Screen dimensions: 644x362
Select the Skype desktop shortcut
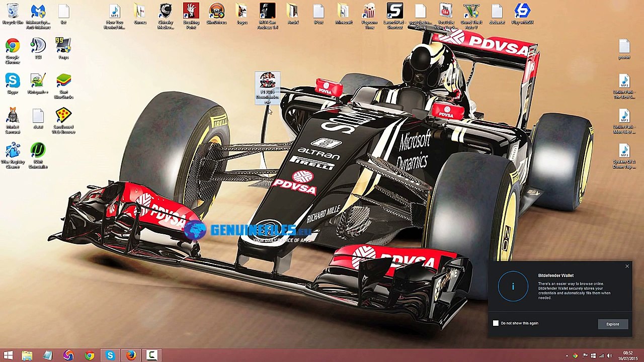[x=13, y=84]
